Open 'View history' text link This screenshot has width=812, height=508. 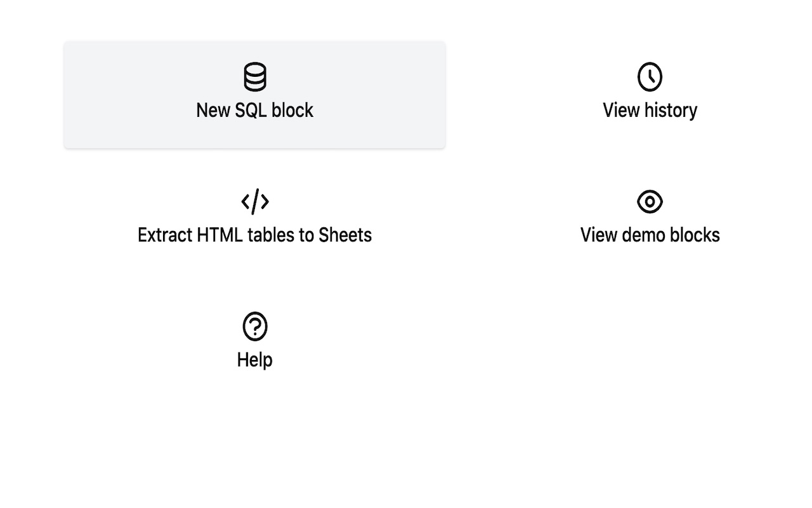[x=650, y=110]
